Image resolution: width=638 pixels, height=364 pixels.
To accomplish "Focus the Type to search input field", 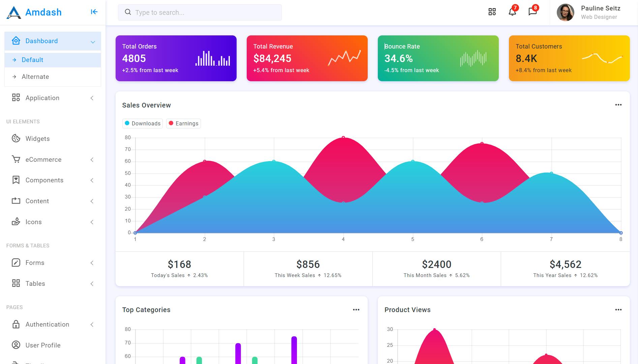I will (x=200, y=12).
